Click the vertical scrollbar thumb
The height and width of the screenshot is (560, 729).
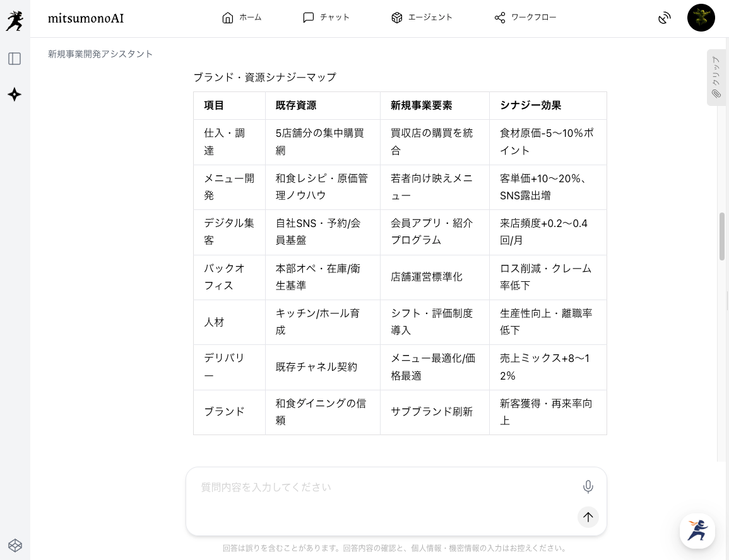(722, 236)
